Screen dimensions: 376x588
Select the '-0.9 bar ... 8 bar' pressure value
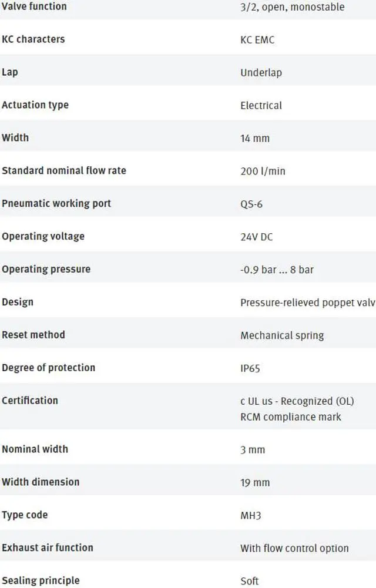tap(277, 270)
